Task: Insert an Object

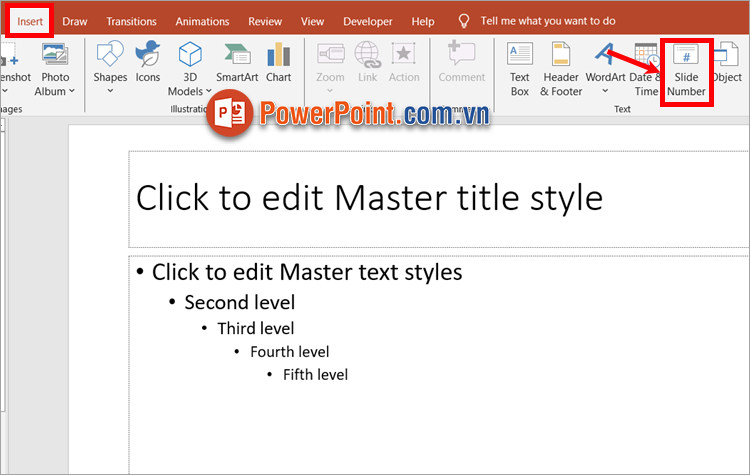Action: tap(729, 62)
